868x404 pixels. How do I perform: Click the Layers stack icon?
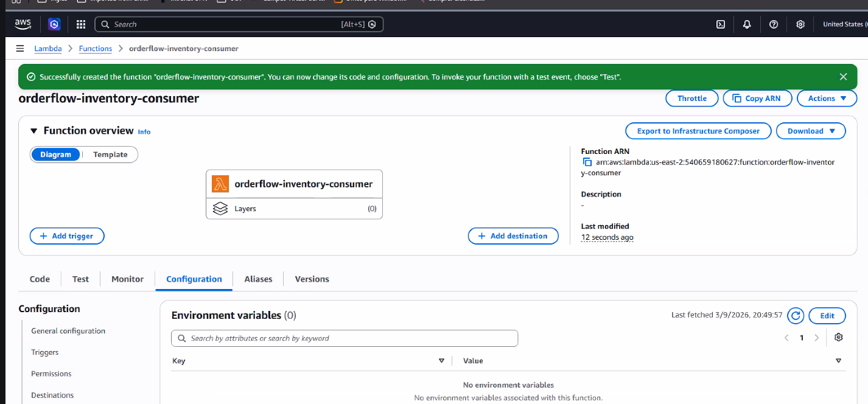click(x=220, y=209)
